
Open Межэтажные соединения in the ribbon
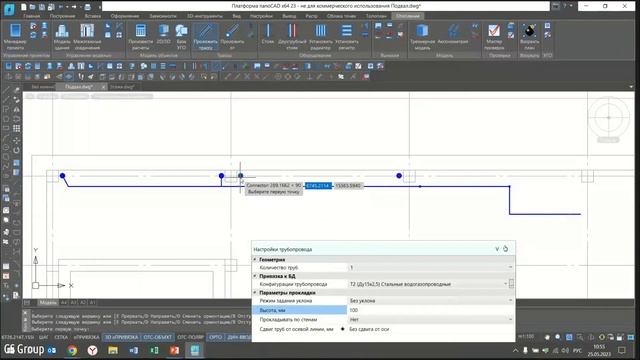(x=87, y=36)
